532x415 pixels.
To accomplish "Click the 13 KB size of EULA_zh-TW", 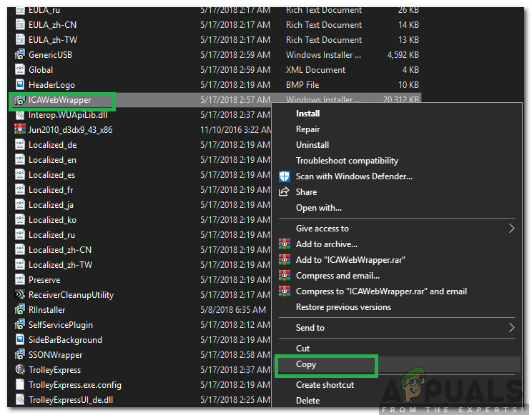I will pos(408,40).
